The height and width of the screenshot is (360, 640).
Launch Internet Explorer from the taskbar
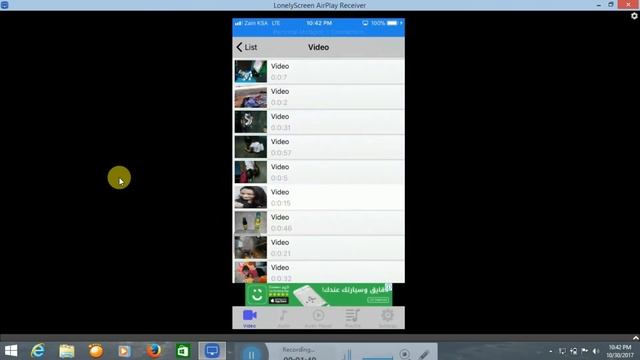click(x=38, y=351)
